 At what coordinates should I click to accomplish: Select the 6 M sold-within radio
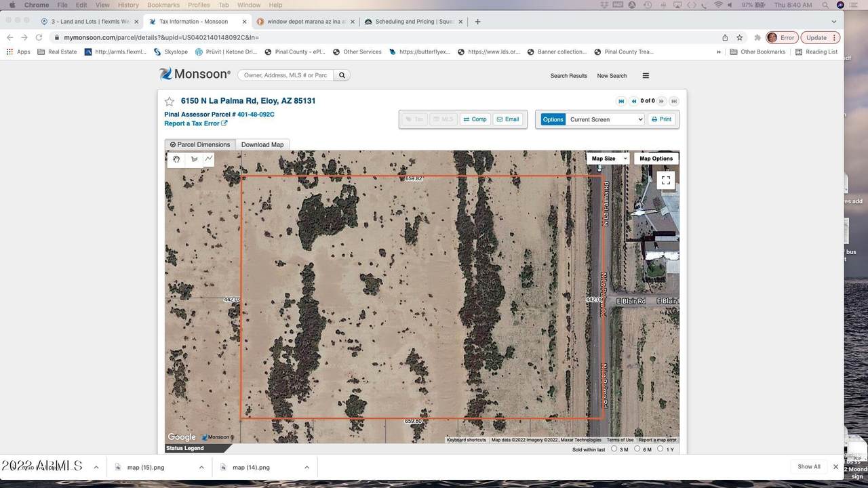(x=637, y=449)
